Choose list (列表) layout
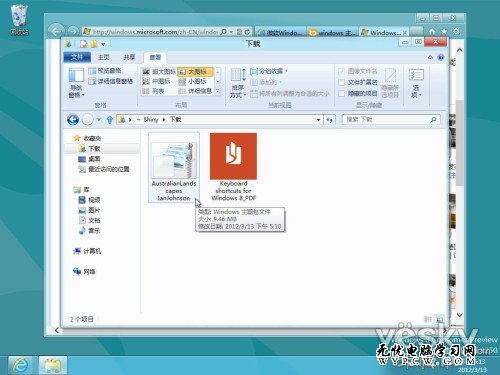The width and height of the screenshot is (500, 375). coord(153,91)
